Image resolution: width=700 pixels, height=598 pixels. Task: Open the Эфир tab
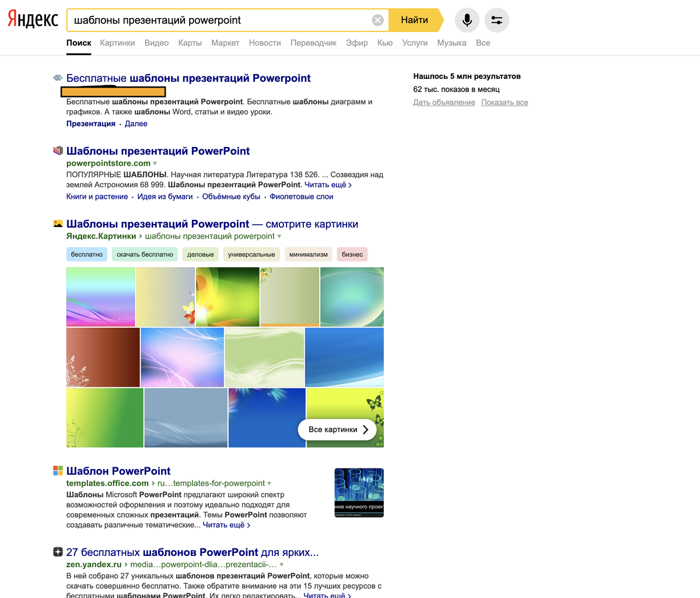coord(357,43)
